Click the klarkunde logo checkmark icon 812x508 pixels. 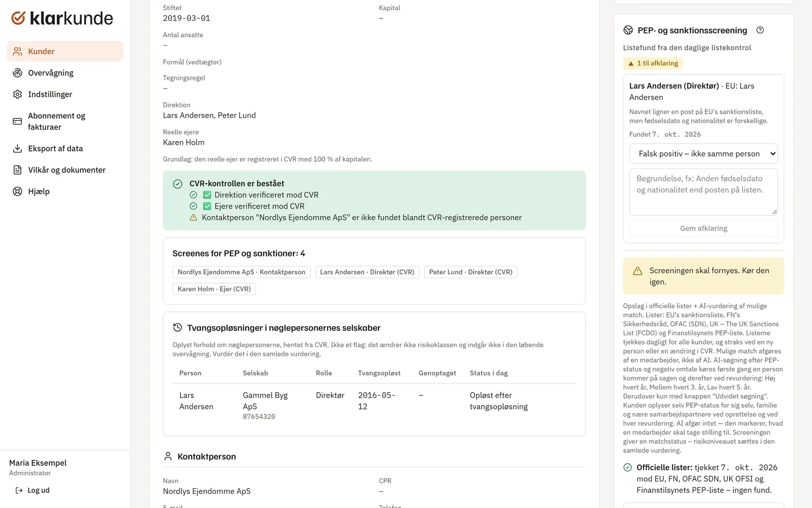[18, 18]
